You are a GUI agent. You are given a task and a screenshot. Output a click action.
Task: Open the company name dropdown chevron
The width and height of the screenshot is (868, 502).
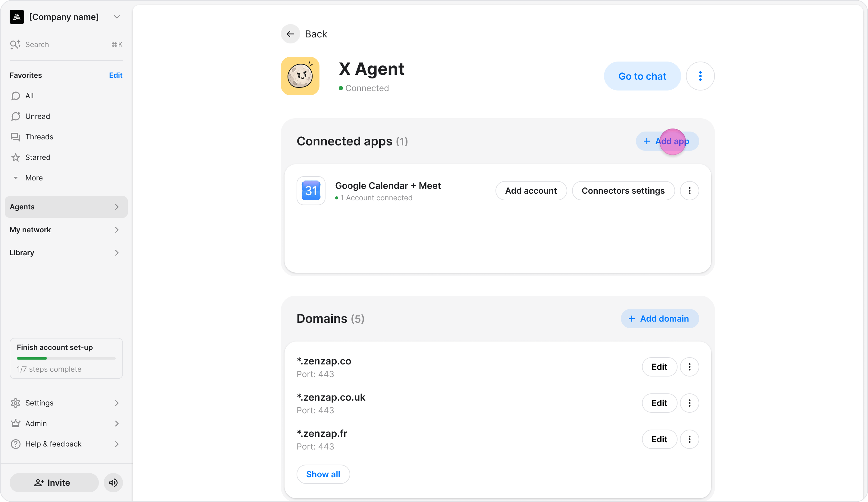117,17
